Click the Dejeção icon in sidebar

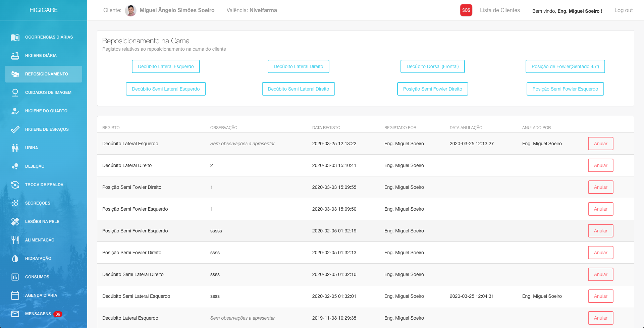point(15,166)
